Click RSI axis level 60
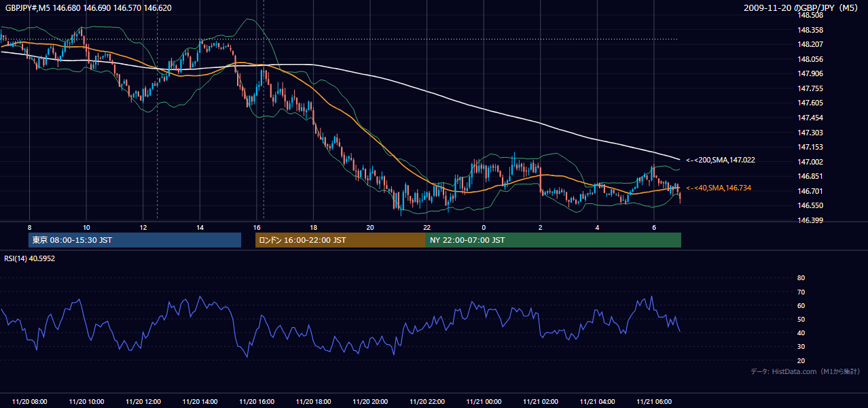 [x=801, y=305]
